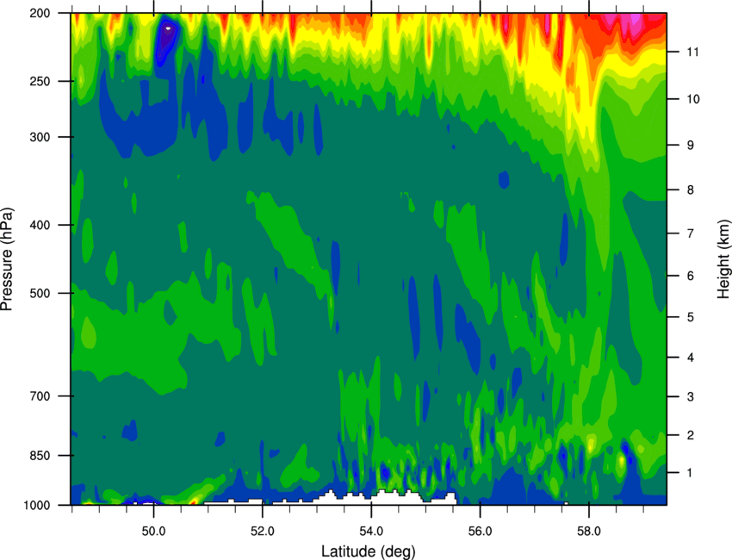Click the 52.0 latitude tick label
Screen dimensions: 732x560
(x=263, y=532)
